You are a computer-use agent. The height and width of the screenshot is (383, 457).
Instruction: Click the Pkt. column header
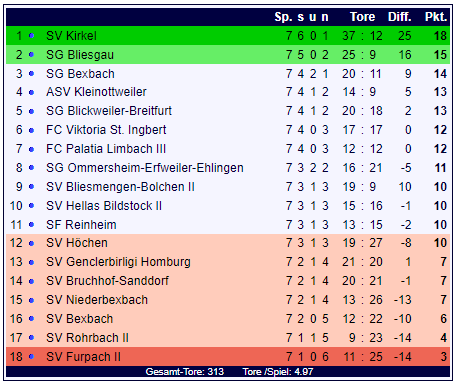coord(436,17)
